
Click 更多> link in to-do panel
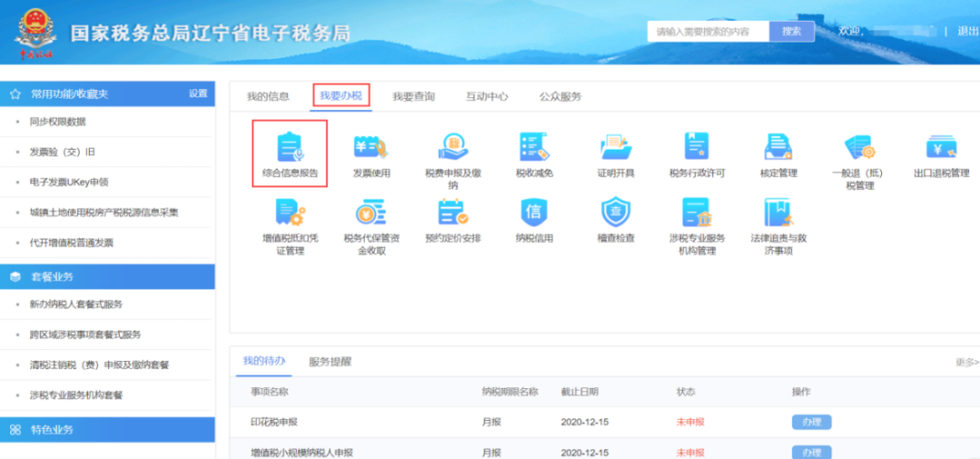pos(967,362)
